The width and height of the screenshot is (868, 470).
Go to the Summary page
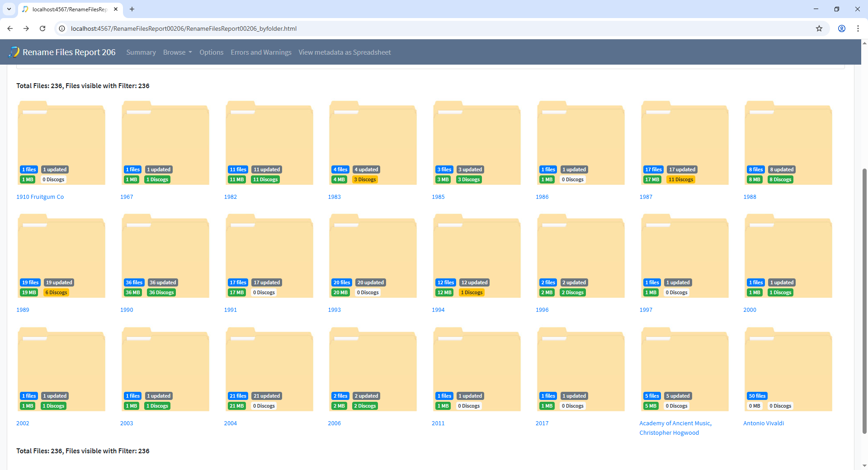tap(141, 52)
